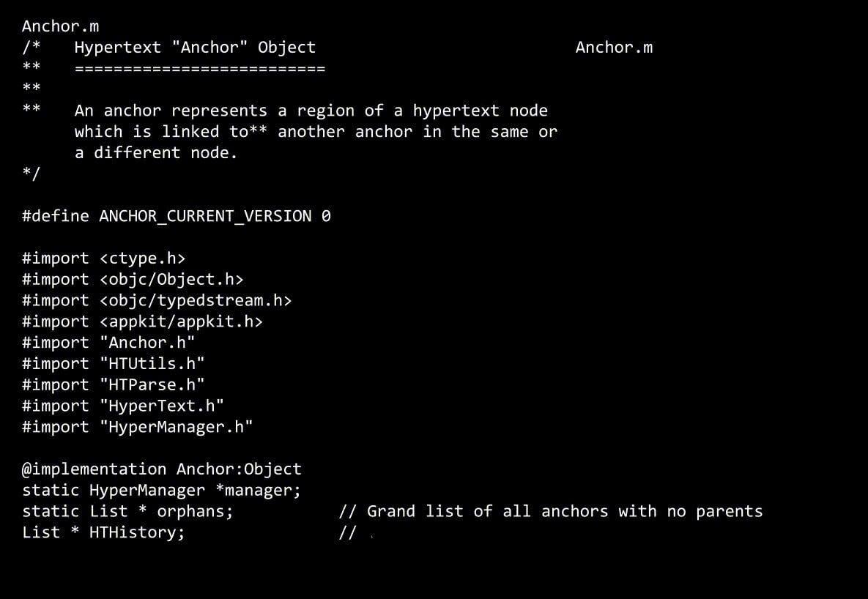
Task: Click the "#import "HTUtils.h"" line
Action: tap(113, 364)
